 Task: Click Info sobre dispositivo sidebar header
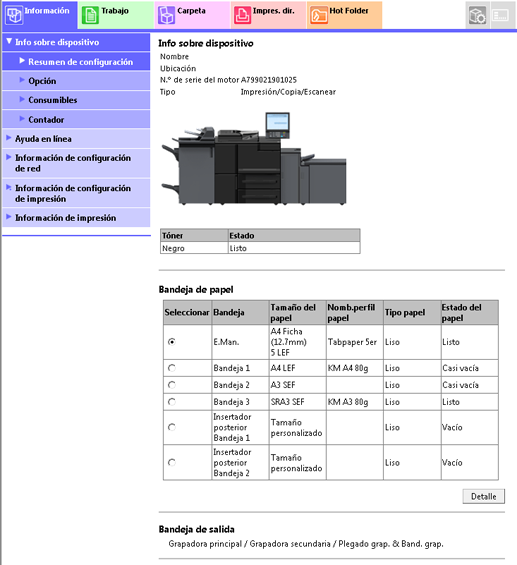tap(76, 42)
